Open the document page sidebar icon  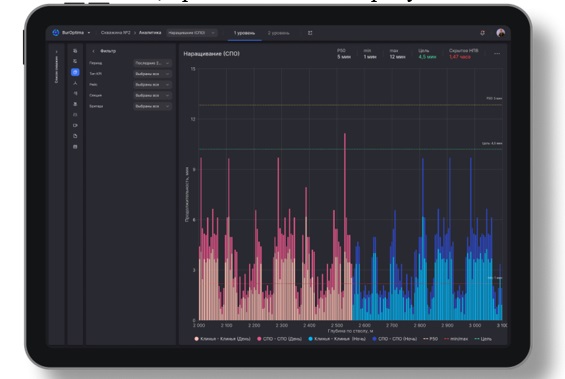(75, 136)
